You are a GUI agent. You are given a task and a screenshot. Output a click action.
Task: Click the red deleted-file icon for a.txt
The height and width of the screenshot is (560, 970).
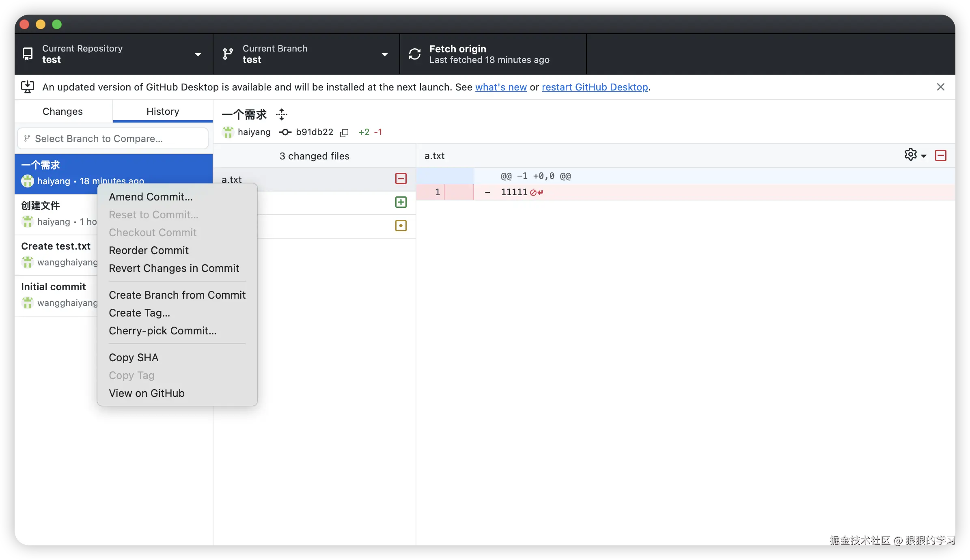(x=401, y=179)
